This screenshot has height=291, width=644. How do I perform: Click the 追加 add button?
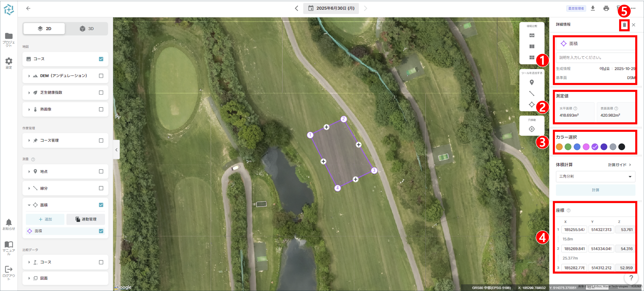pyautogui.click(x=45, y=219)
